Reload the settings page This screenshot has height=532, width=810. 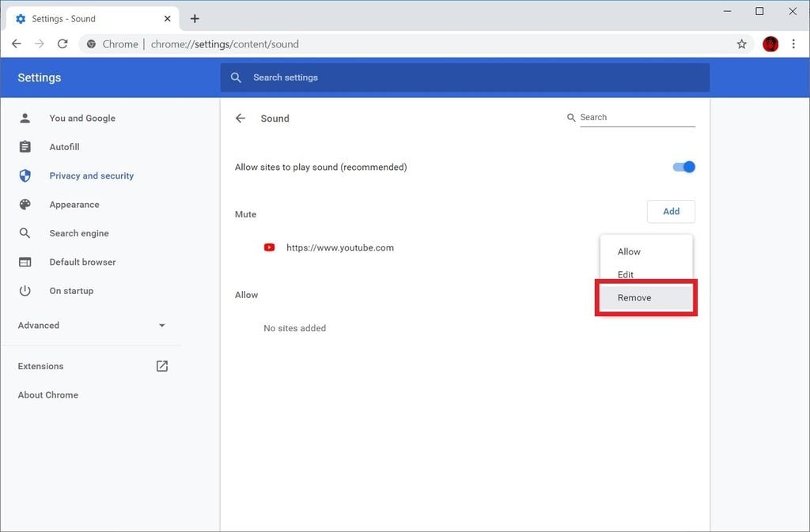(62, 43)
